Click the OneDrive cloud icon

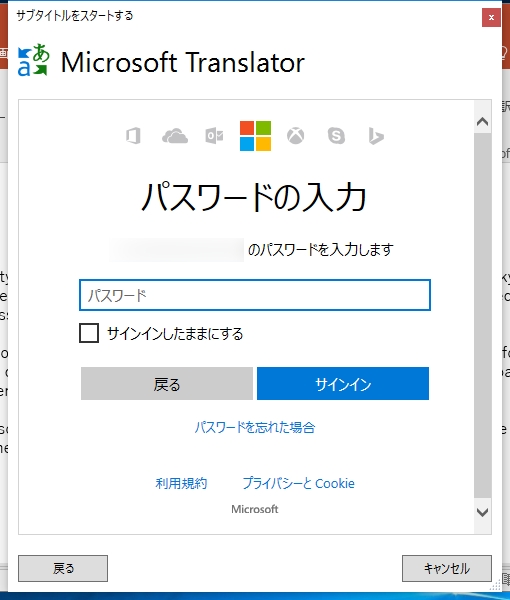coord(175,136)
